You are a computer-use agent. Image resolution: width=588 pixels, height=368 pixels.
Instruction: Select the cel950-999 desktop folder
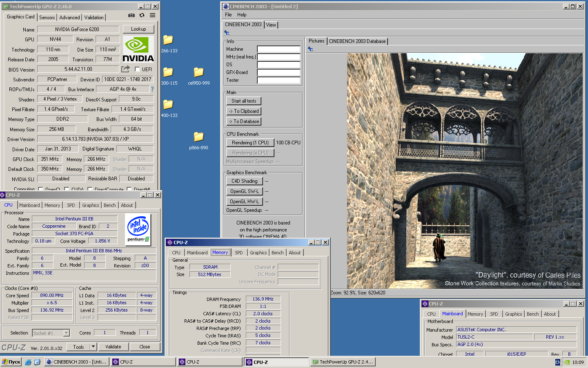(198, 76)
